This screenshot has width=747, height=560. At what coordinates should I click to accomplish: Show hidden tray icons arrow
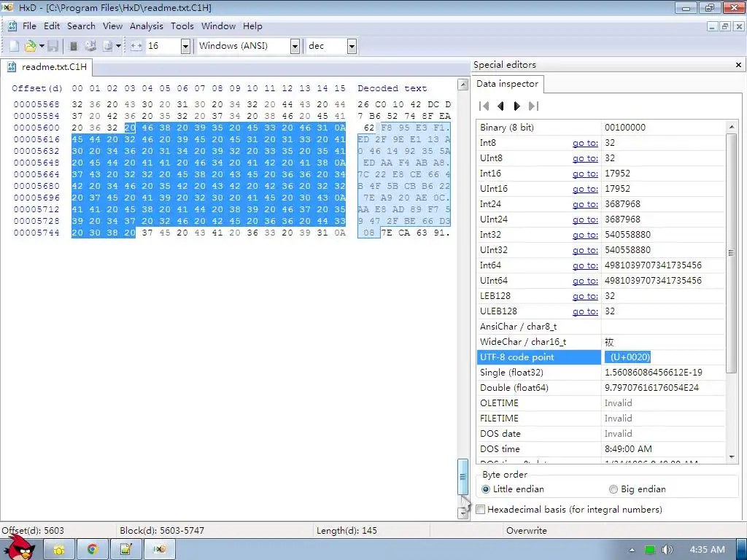(632, 550)
